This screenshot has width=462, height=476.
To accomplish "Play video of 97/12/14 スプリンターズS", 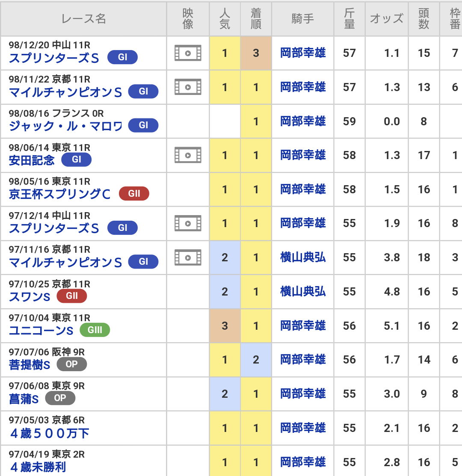I will click(x=188, y=223).
